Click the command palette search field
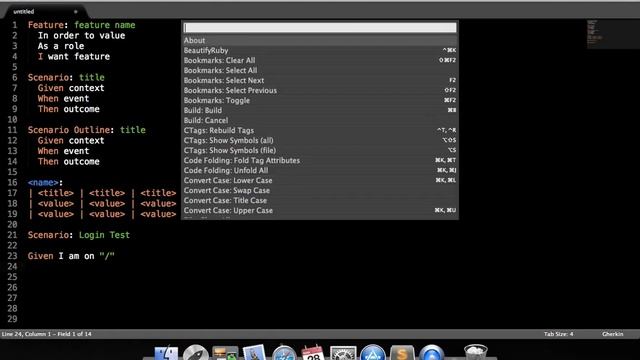The width and height of the screenshot is (640, 360). coord(320,27)
